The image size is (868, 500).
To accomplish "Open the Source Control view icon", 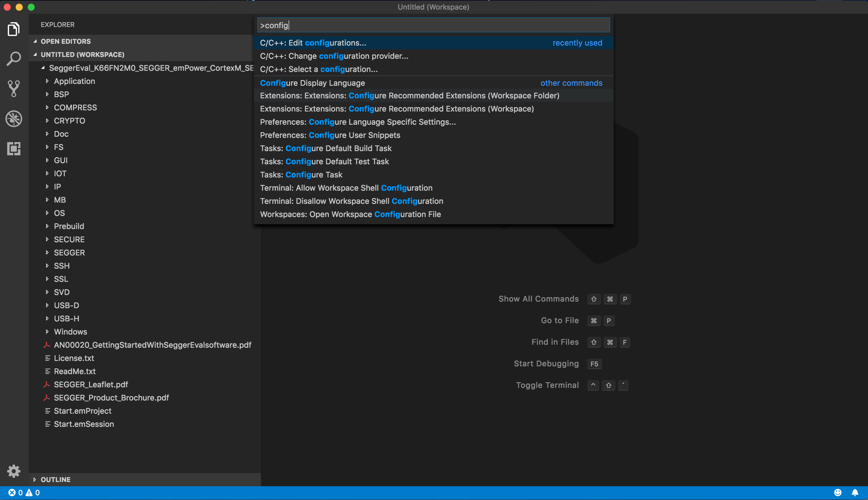I will [14, 89].
